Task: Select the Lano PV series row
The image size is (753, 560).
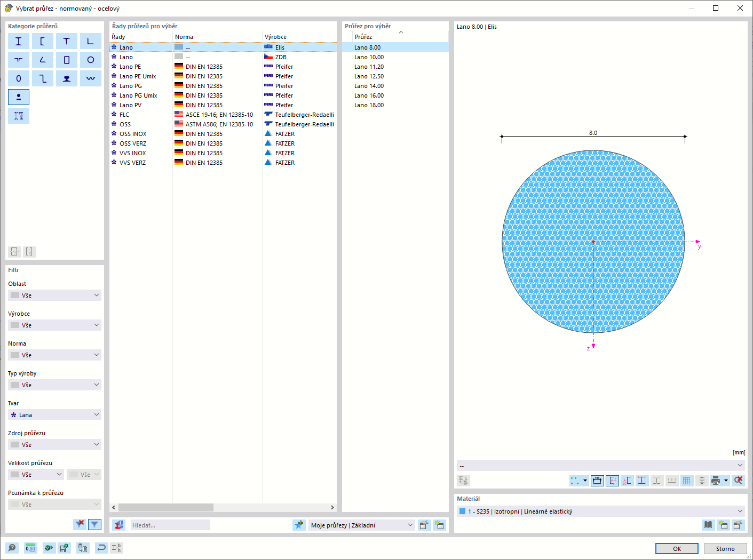Action: click(x=223, y=105)
